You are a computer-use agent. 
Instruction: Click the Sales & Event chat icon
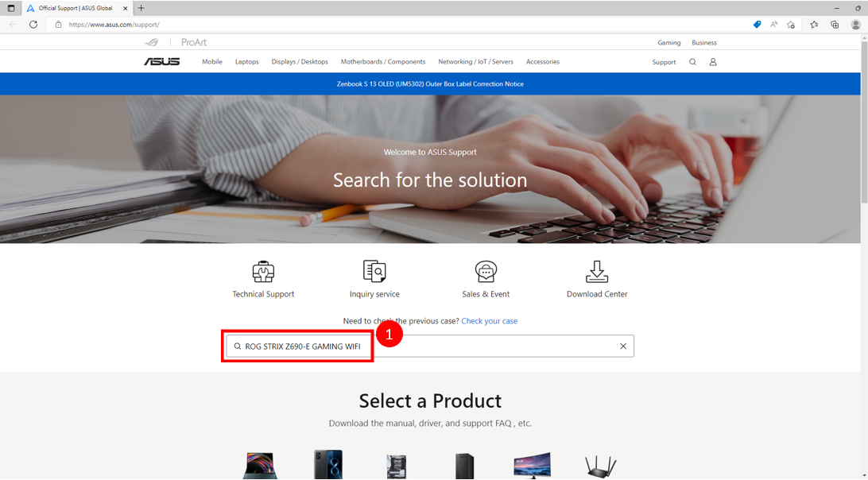click(486, 271)
